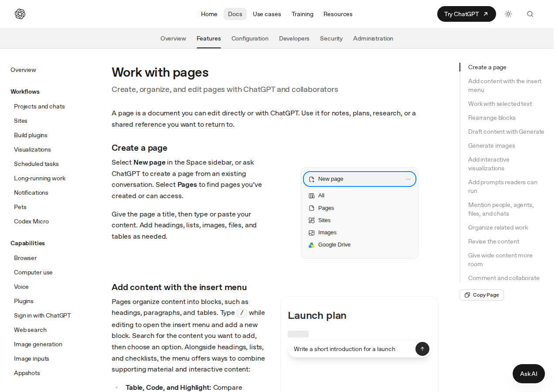Click the Try ChatGPT button
The height and width of the screenshot is (392, 558).
[466, 14]
